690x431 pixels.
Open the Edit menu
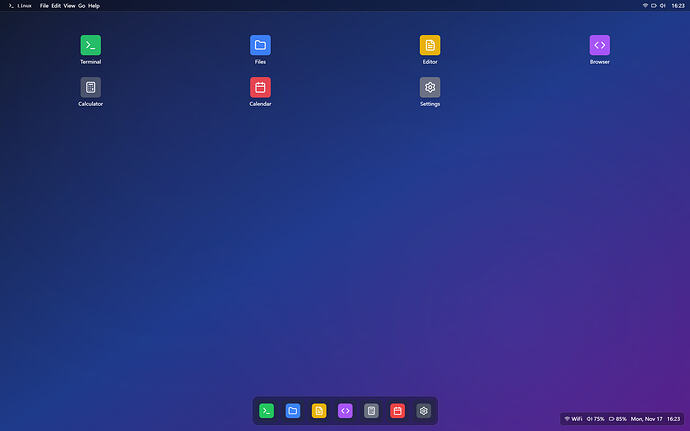click(x=56, y=6)
